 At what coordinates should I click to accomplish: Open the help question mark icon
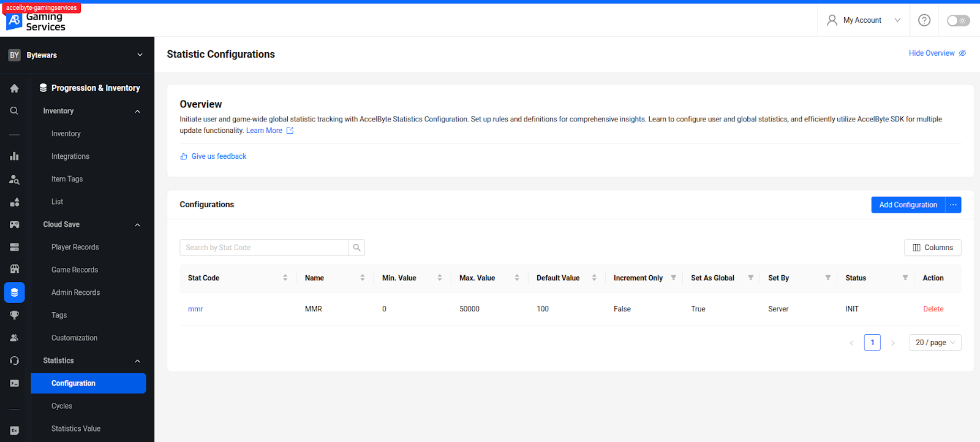pos(924,20)
